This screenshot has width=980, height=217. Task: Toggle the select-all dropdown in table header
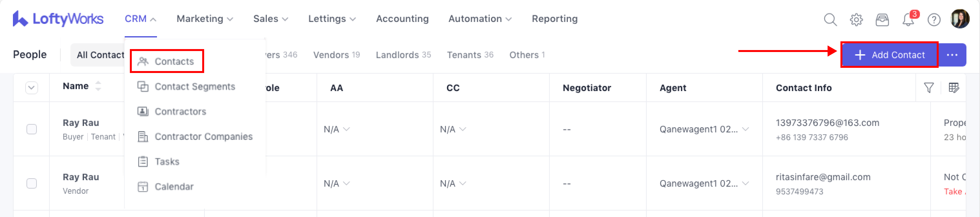point(32,88)
